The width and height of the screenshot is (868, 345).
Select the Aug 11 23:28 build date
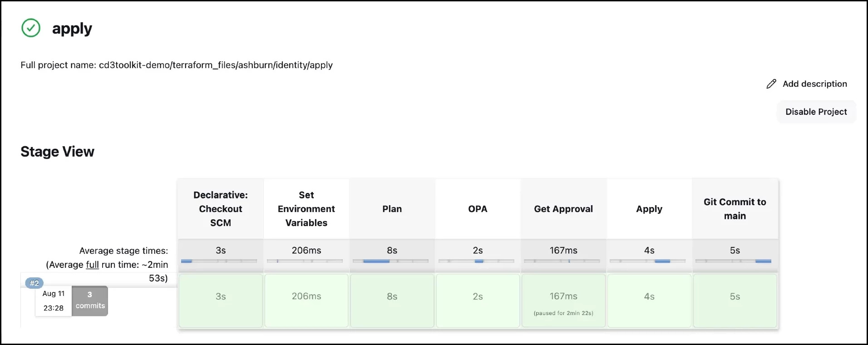click(54, 301)
